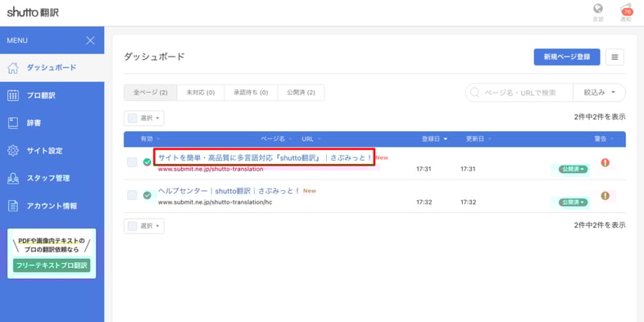Click the ダッシュボード page heading

pos(154,57)
